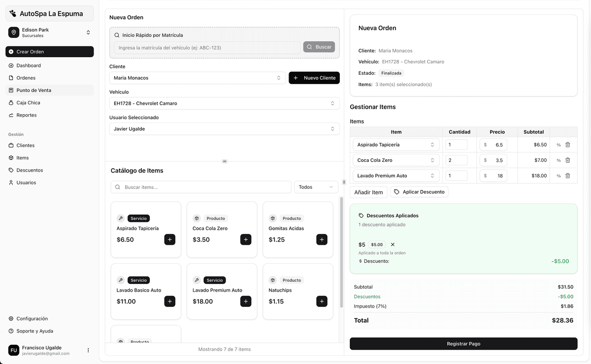
Task: Go to Punto de Venta in sidebar
Action: click(x=33, y=91)
